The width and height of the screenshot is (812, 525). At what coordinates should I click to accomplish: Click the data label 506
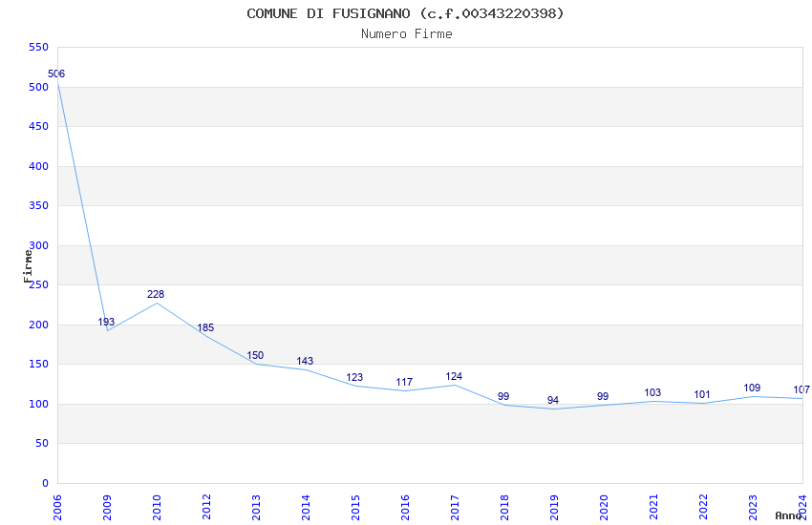point(56,73)
